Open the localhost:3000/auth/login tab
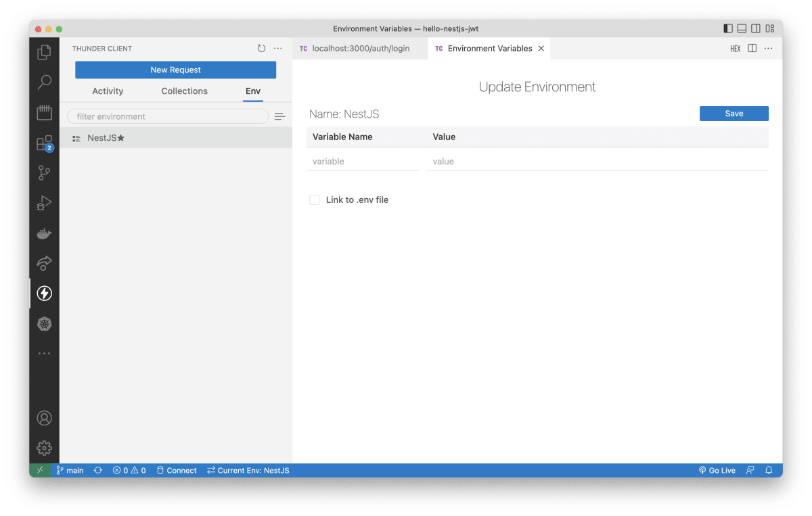The image size is (812, 516). (360, 49)
